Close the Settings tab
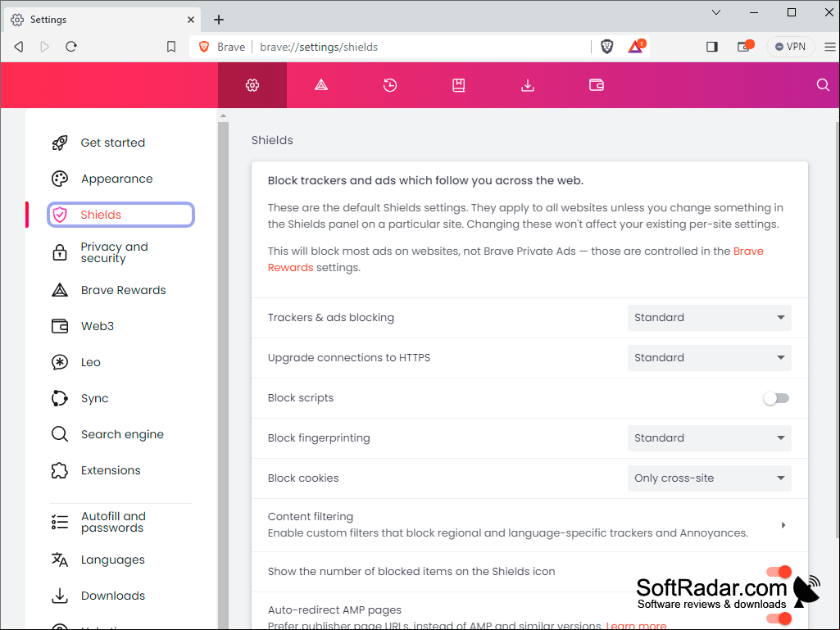The image size is (840, 630). point(191,20)
